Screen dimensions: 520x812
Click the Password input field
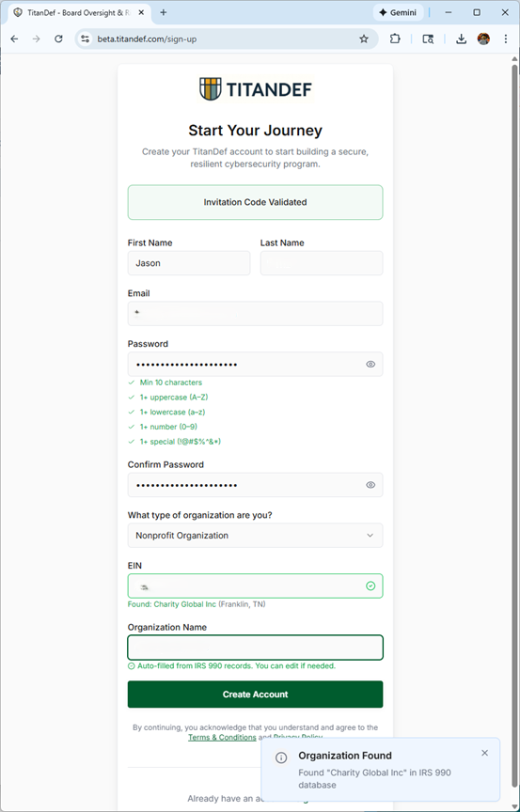pos(256,364)
